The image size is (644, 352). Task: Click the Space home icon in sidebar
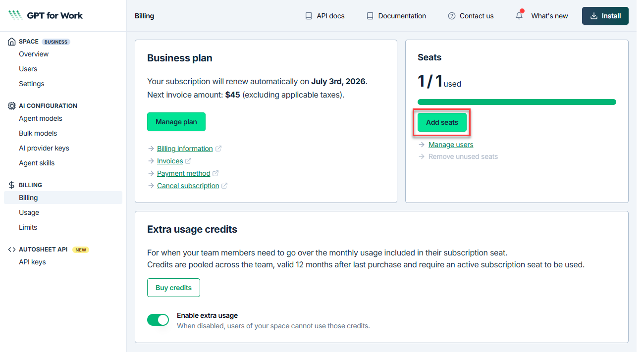tap(12, 42)
